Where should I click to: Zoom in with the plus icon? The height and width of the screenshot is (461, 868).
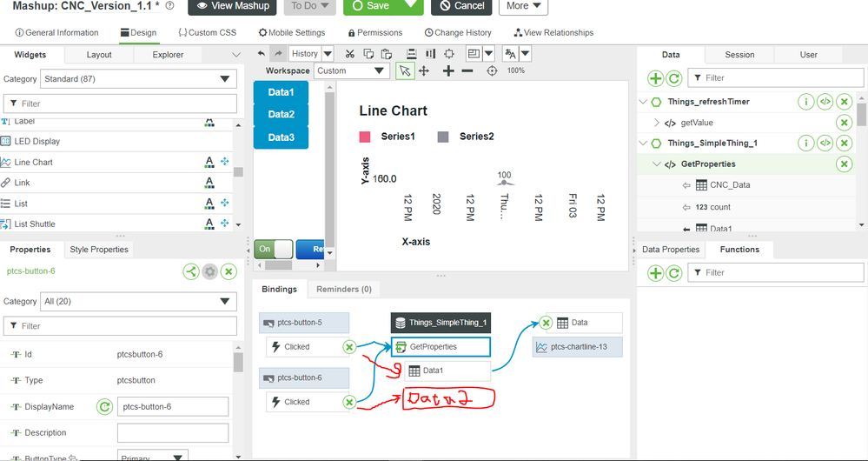click(448, 71)
